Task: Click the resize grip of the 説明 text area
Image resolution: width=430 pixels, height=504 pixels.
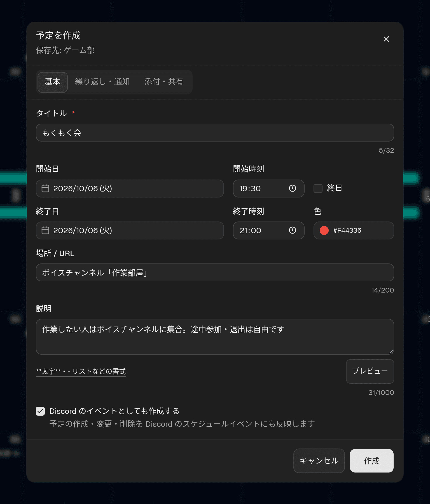Action: [391, 352]
